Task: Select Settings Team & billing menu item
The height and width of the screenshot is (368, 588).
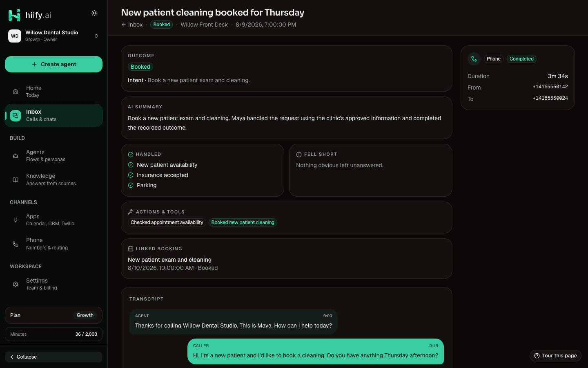Action: pyautogui.click(x=53, y=284)
